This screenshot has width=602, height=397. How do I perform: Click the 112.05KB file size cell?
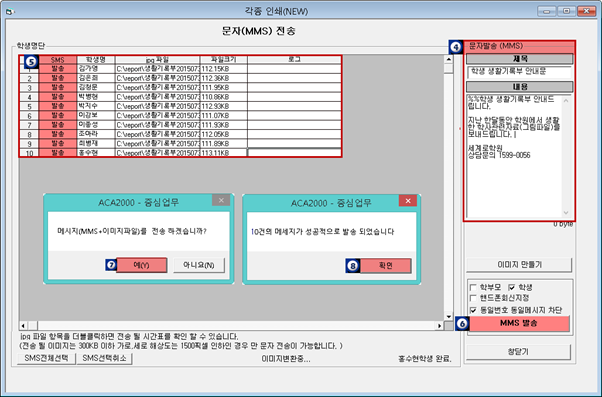coord(223,134)
